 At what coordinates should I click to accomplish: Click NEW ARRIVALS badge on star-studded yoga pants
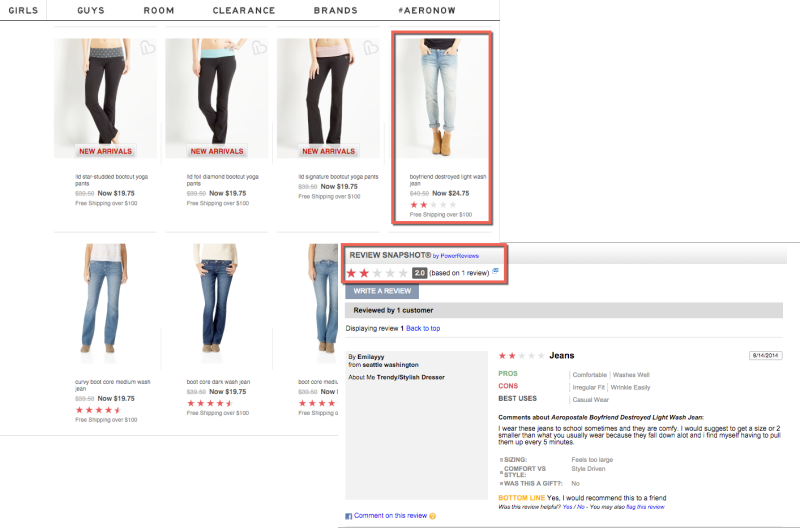pyautogui.click(x=105, y=151)
